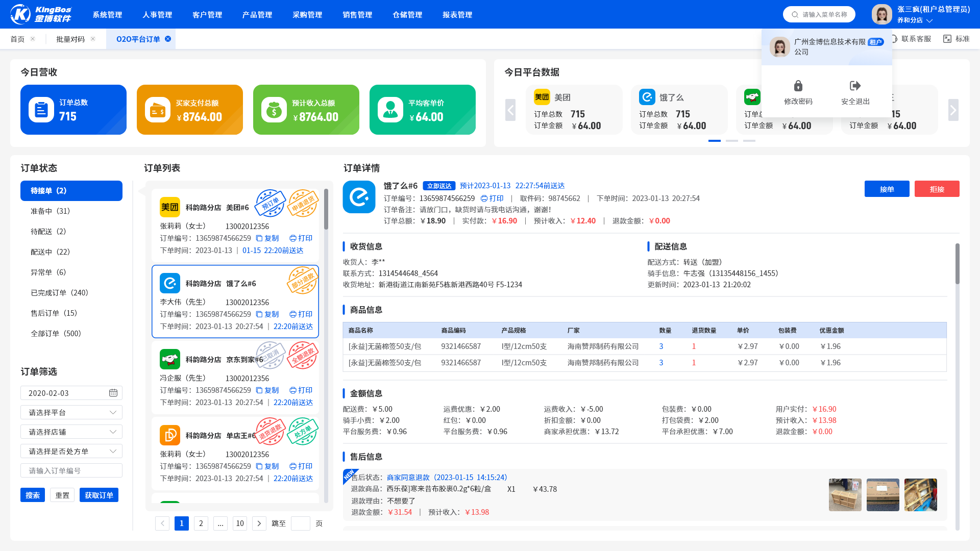
Task: Click print icon in order detail header
Action: pos(484,198)
